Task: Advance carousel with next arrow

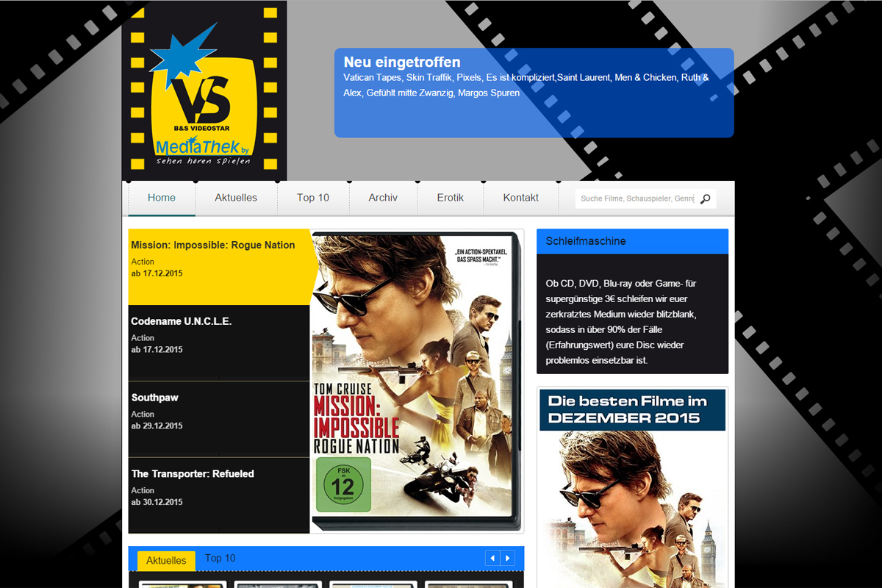Action: point(507,559)
